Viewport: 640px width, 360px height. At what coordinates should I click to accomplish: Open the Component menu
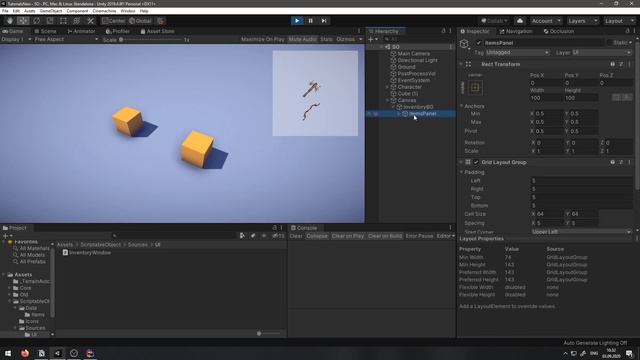77,11
